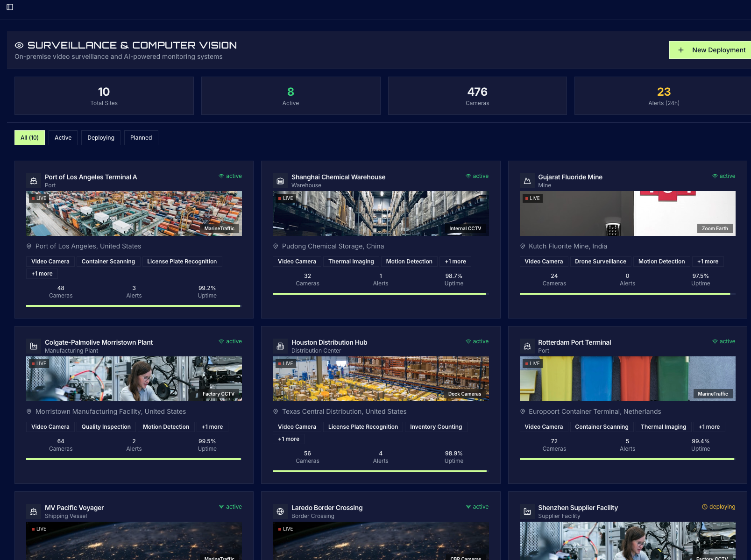751x560 pixels.
Task: Click the wifi active icon on Gujarat Fluoride Mine card
Action: pyautogui.click(x=715, y=176)
